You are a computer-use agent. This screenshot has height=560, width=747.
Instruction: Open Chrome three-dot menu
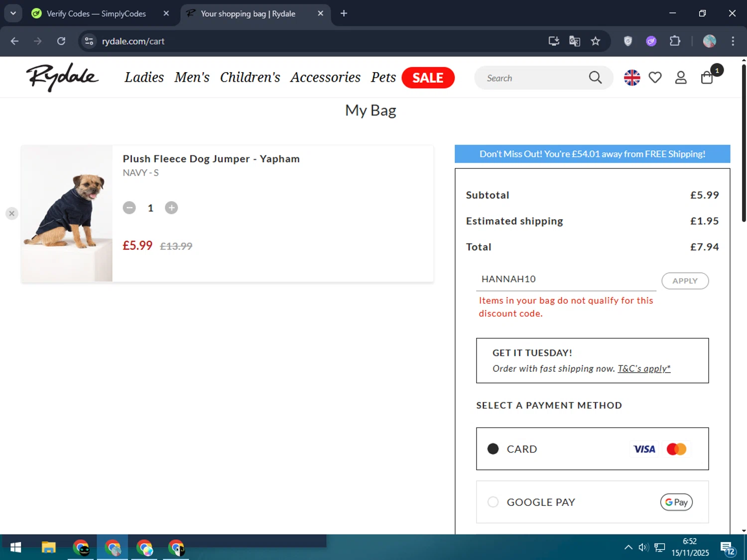pos(733,41)
